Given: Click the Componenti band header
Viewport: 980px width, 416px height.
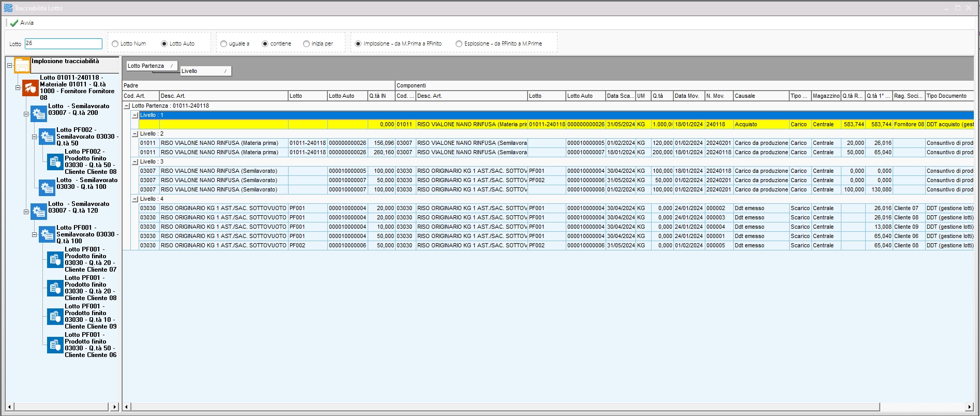Looking at the screenshot, I should 685,85.
